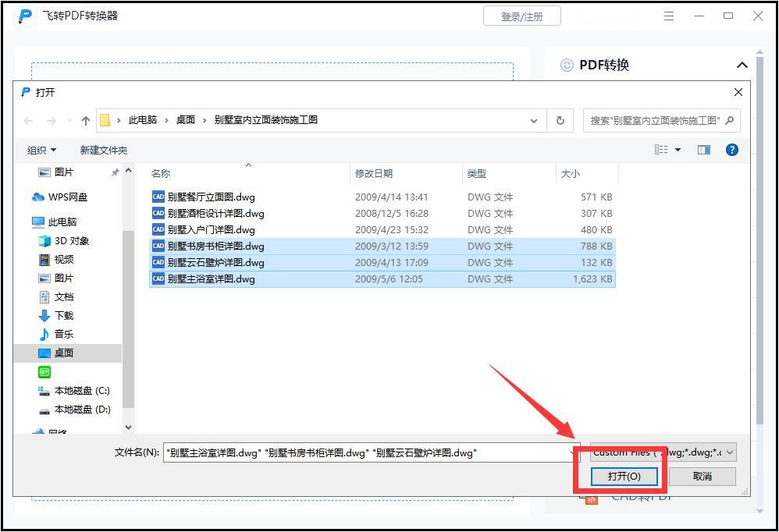This screenshot has height=532, width=779.
Task: Show the preview pane icon in dialog toolbar
Action: 703,149
